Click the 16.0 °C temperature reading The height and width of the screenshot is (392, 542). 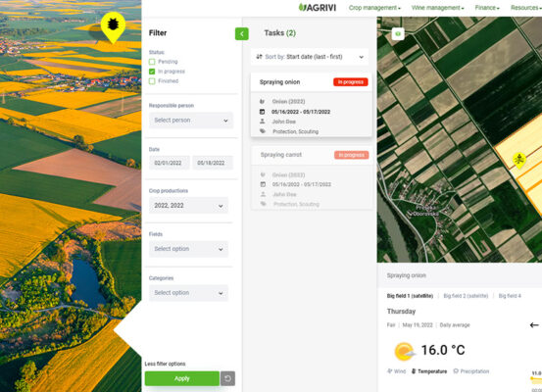(443, 350)
